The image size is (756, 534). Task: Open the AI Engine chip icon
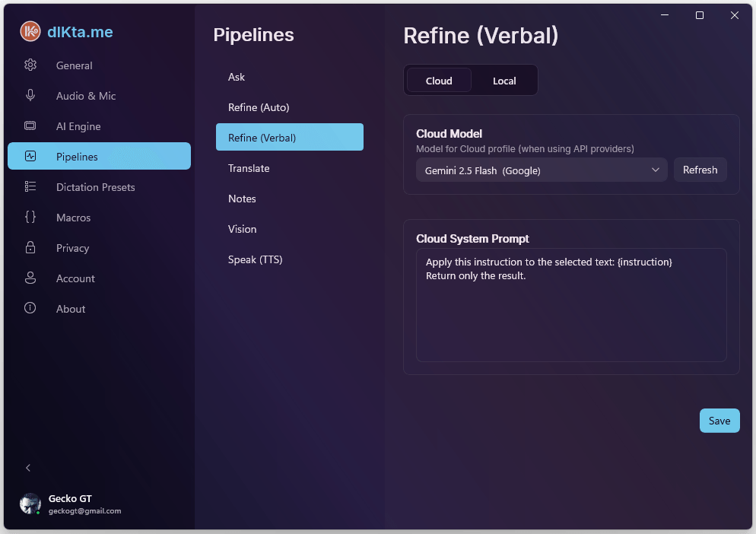click(30, 126)
